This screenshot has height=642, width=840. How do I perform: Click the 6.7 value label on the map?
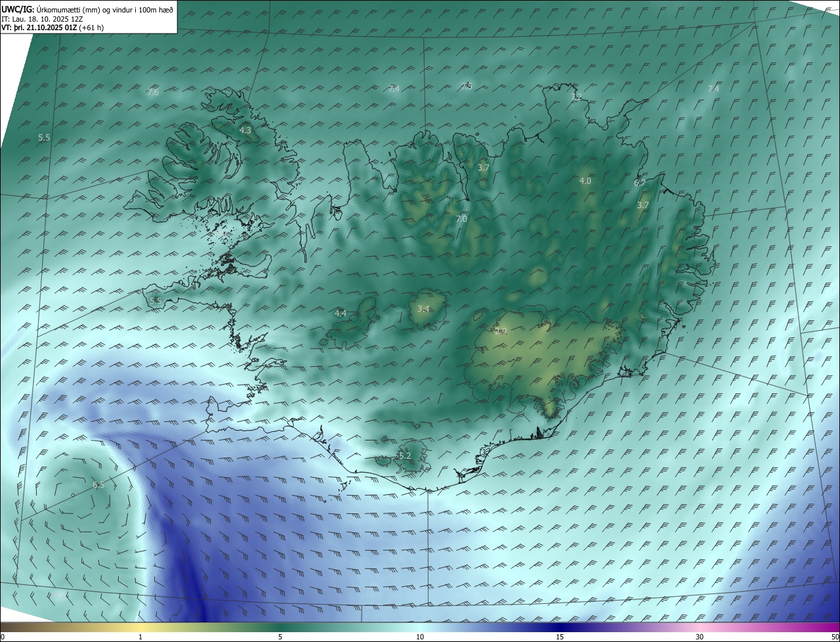click(x=640, y=183)
